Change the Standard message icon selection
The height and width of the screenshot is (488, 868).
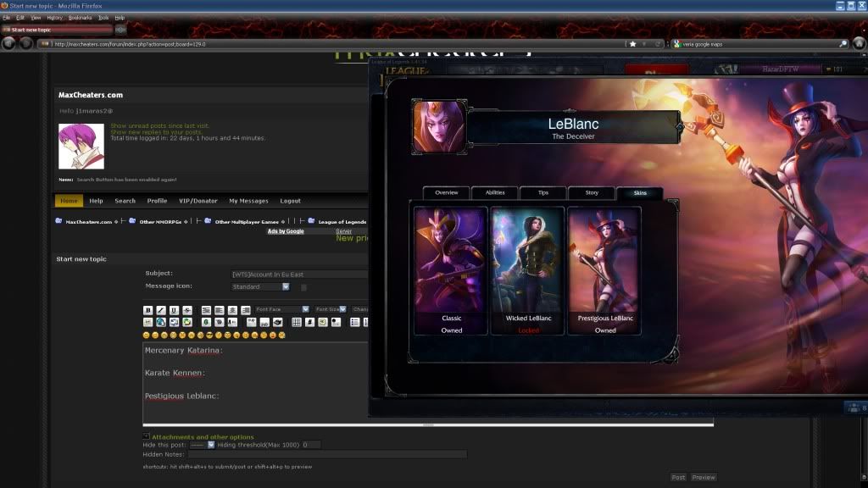coord(259,286)
